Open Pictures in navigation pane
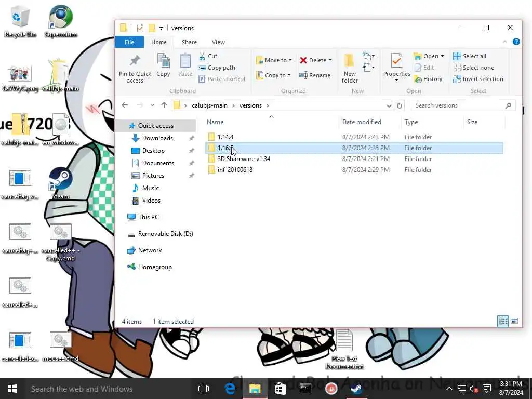 [x=153, y=176]
